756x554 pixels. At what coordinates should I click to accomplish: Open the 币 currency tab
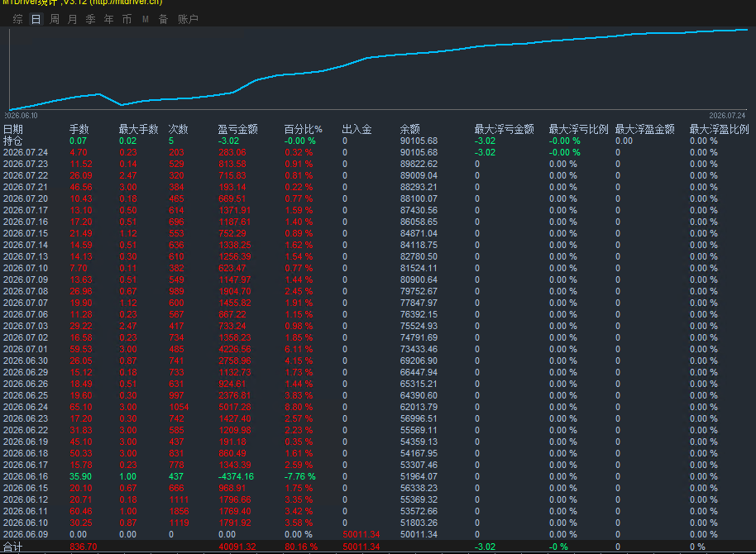pyautogui.click(x=127, y=19)
